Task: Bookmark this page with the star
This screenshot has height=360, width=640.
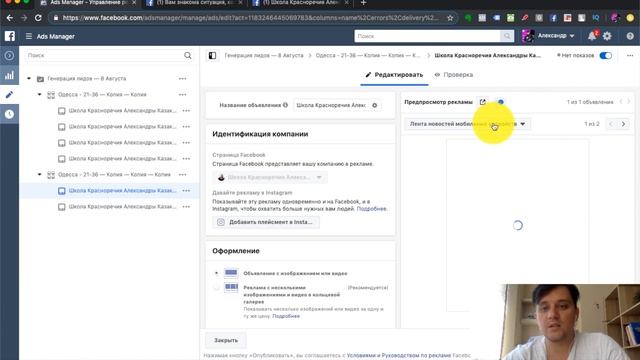Action: tap(450, 18)
